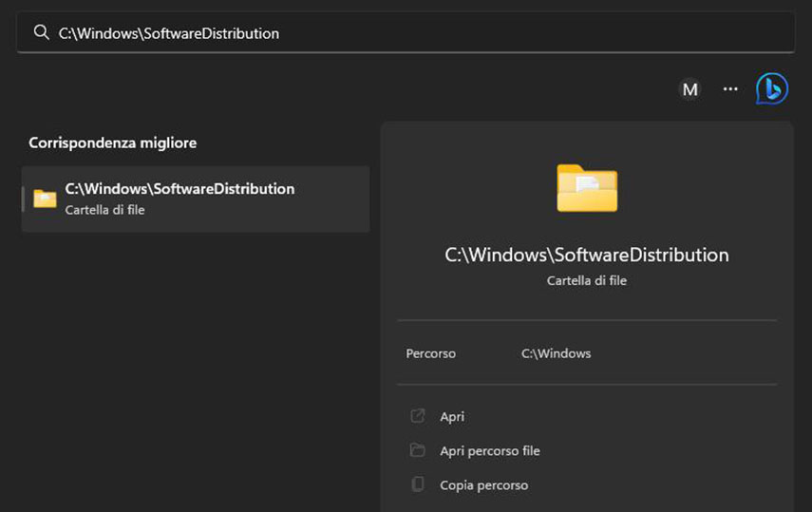Open the Bing chat icon

pos(771,88)
